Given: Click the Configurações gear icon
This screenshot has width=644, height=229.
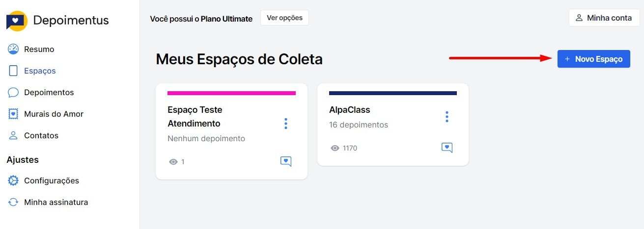Looking at the screenshot, I should pos(13,180).
